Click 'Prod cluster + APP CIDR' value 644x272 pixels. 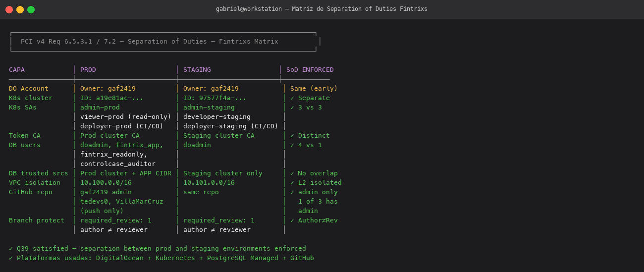(x=126, y=173)
